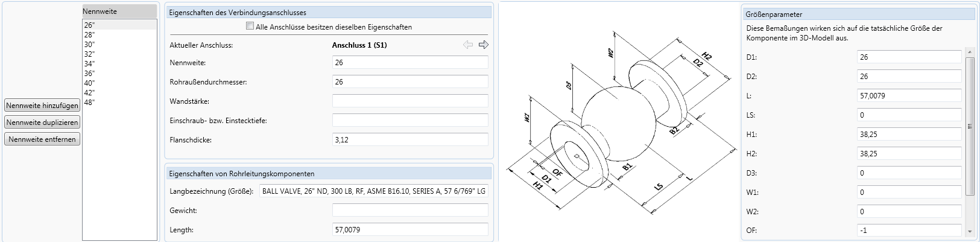Screen dimensions: 980x242
Task: Select the 28" size in Nennweite list
Action: 119,34
